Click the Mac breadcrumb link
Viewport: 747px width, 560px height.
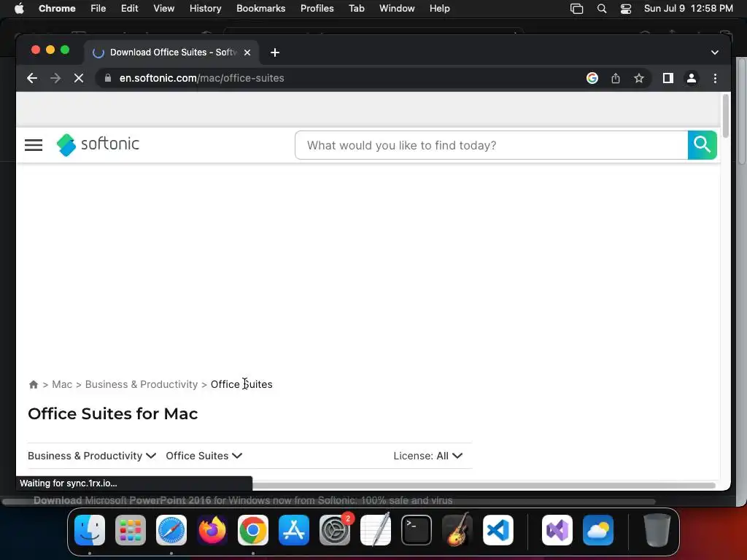62,384
